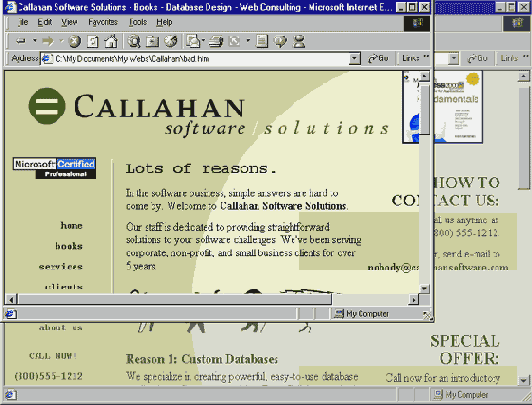Open the Favorites folder toolbar icon
This screenshot has height=405, width=532.
pos(152,41)
